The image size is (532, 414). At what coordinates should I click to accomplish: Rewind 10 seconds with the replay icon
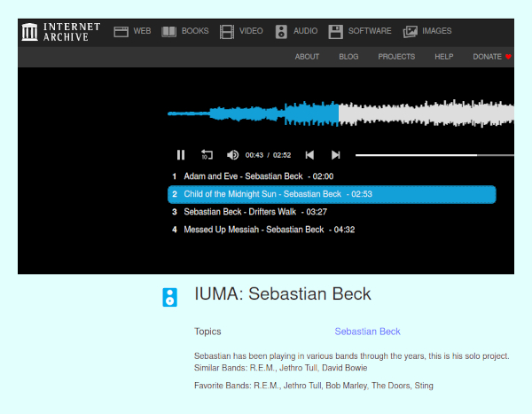[207, 155]
